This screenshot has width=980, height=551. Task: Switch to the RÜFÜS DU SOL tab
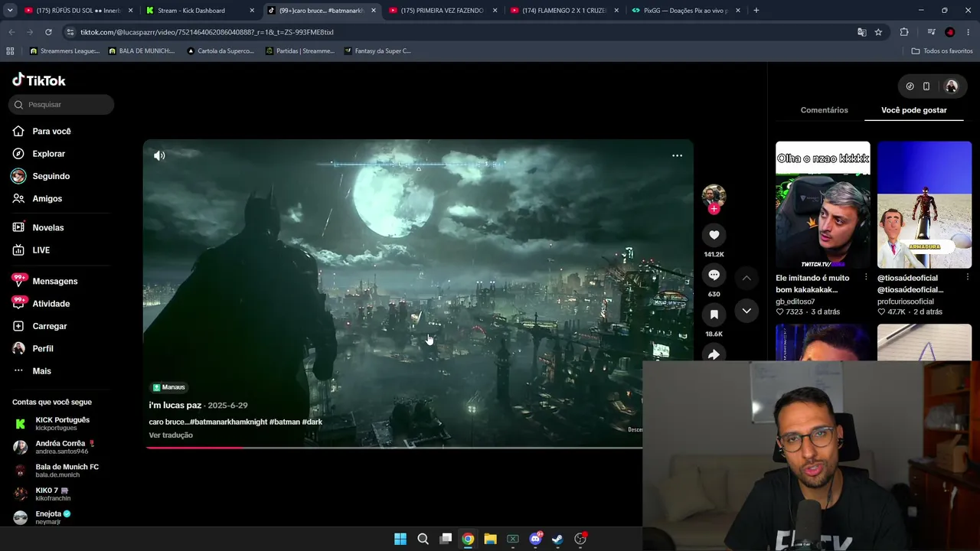coord(79,11)
